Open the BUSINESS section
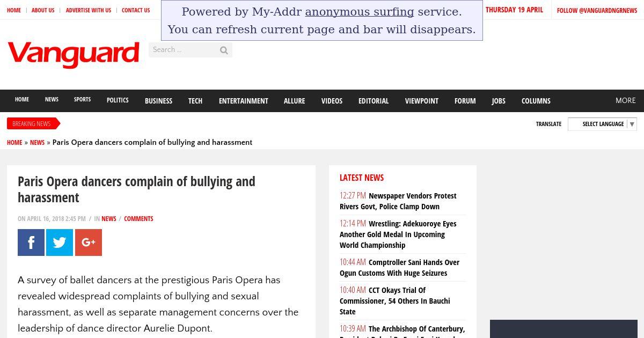This screenshot has height=338, width=644. pyautogui.click(x=158, y=101)
